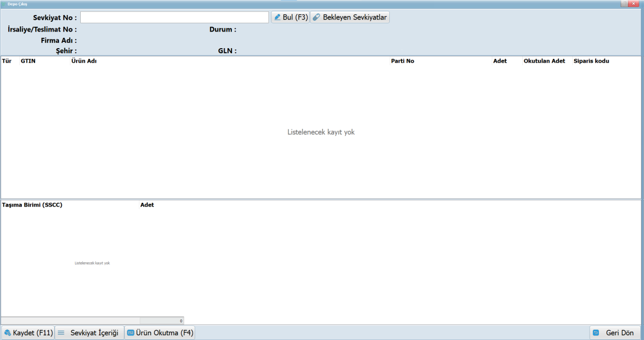The width and height of the screenshot is (644, 340).
Task: Click the Taşıma Birimi (SSCC) column header
Action: click(x=32, y=205)
